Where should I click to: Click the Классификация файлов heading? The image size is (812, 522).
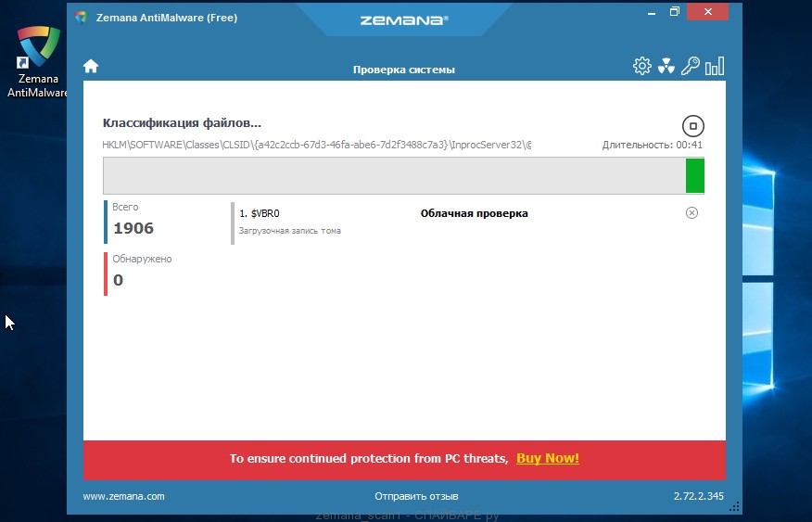pos(182,123)
